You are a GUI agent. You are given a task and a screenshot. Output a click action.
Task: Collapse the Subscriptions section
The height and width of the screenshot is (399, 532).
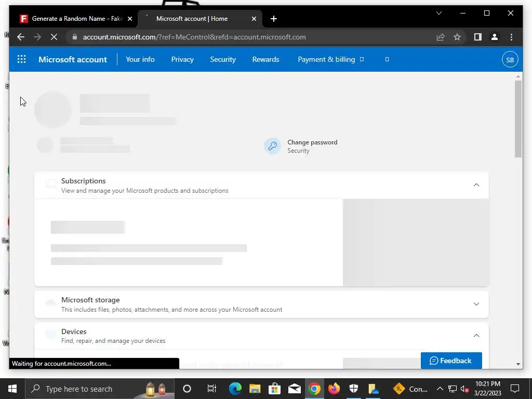(476, 185)
